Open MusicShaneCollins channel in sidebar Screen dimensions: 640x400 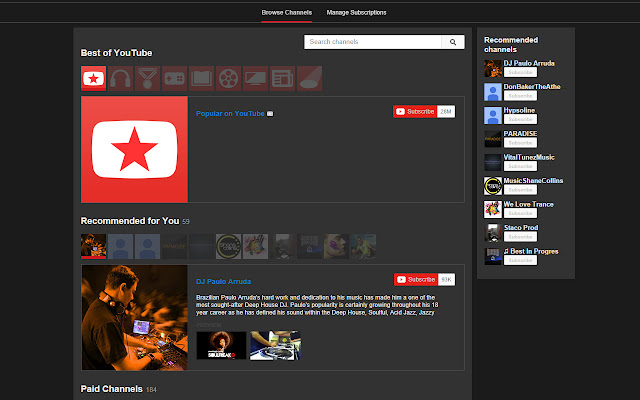[x=533, y=180]
